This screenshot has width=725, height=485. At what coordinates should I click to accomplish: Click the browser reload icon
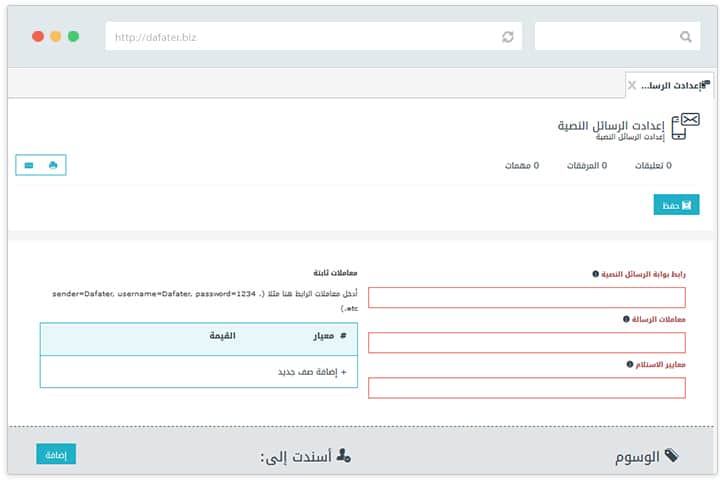[x=508, y=37]
